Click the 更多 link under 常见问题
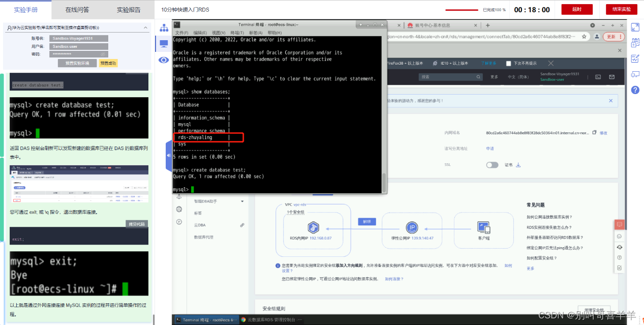644x325 pixels. tap(531, 268)
